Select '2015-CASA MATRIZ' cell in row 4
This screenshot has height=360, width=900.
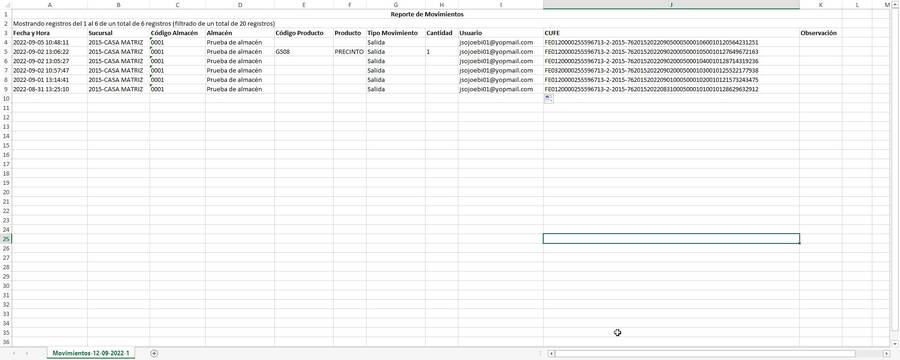pos(118,42)
